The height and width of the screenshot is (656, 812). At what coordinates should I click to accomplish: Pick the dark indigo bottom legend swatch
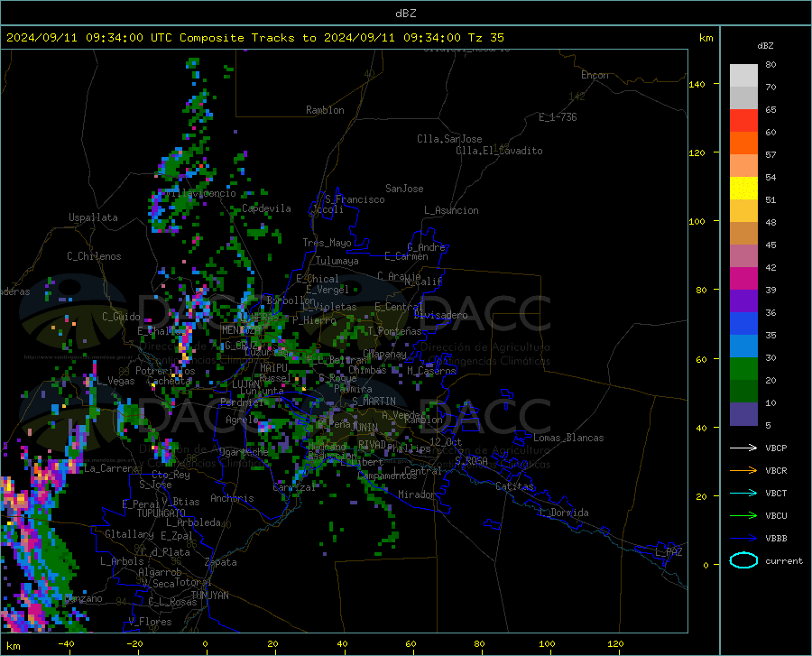click(743, 414)
